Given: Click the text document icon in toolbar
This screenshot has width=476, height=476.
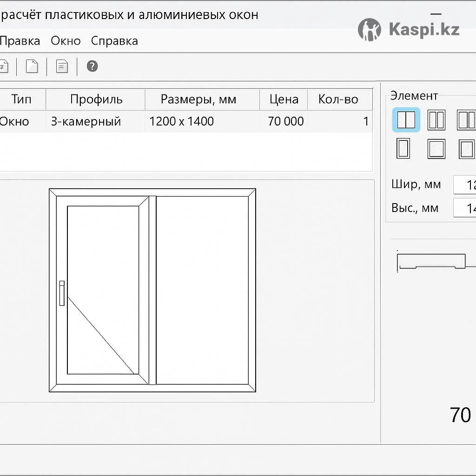Looking at the screenshot, I should click(x=62, y=66).
